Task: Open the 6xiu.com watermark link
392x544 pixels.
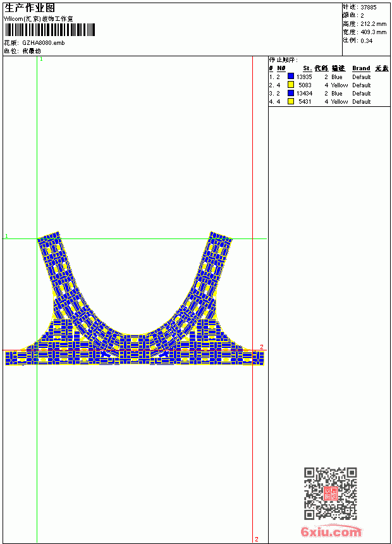Action: pos(331,531)
